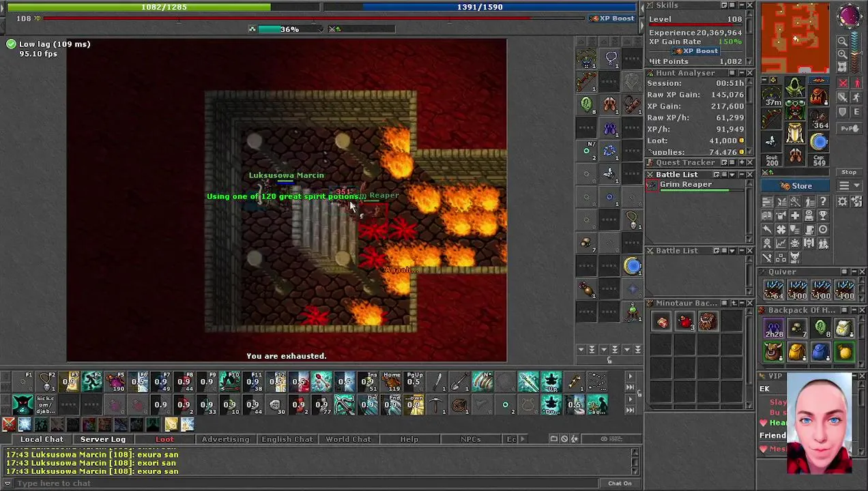Open the book icon in sidebar grid

coord(768,216)
